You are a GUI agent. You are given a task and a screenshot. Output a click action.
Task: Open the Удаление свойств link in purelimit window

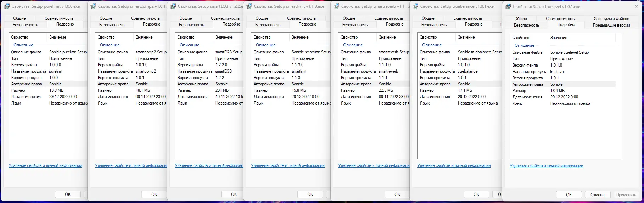(45, 165)
